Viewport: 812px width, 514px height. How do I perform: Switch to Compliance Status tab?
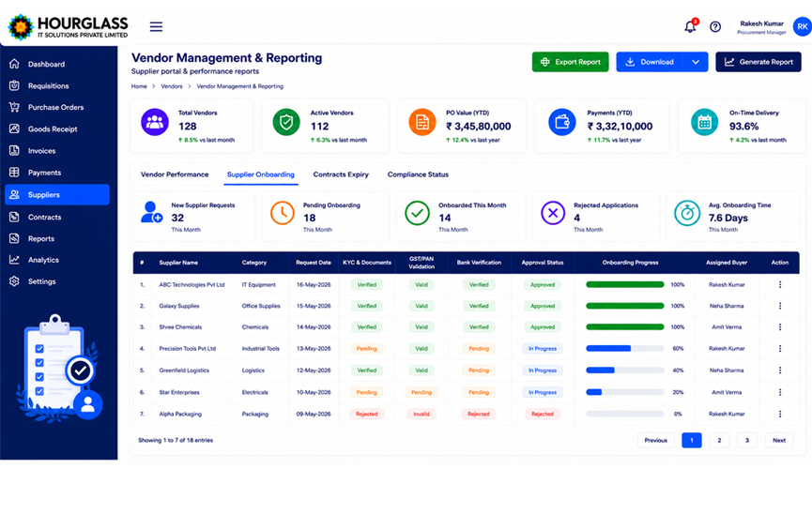(418, 174)
